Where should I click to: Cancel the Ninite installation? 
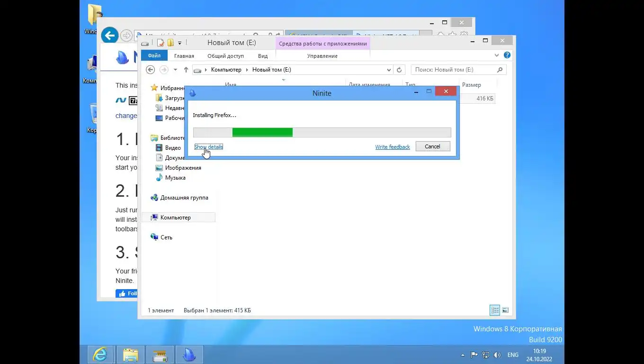(x=433, y=146)
